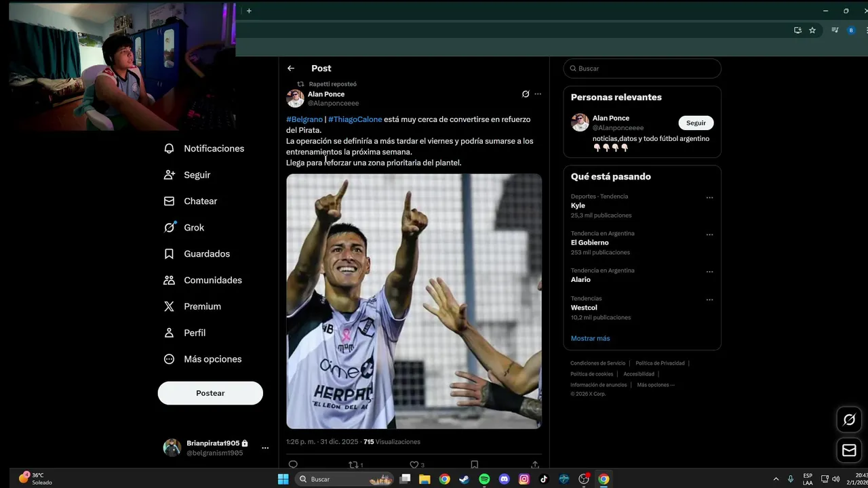868x488 pixels.
Task: Open File Explorer from the taskbar
Action: (425, 479)
